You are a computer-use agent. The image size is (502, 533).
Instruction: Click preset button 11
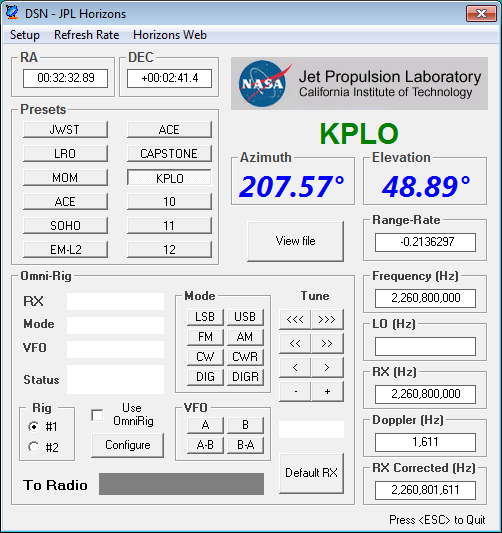click(169, 226)
